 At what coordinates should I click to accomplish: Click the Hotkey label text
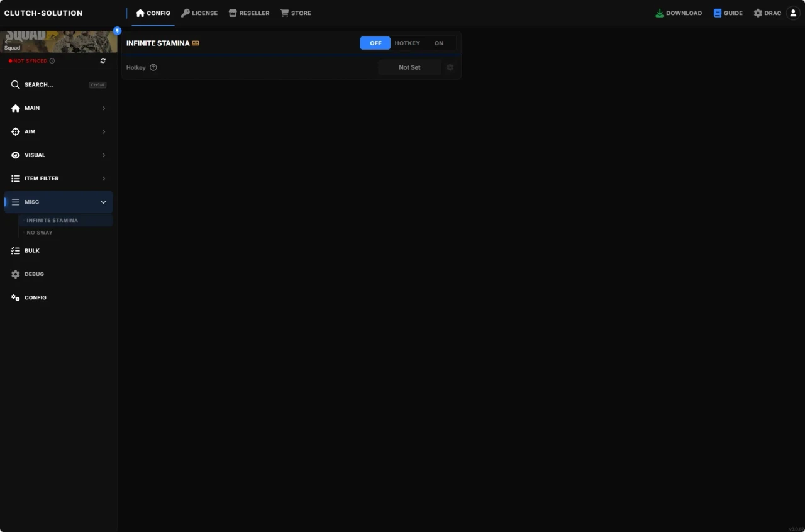click(x=136, y=67)
